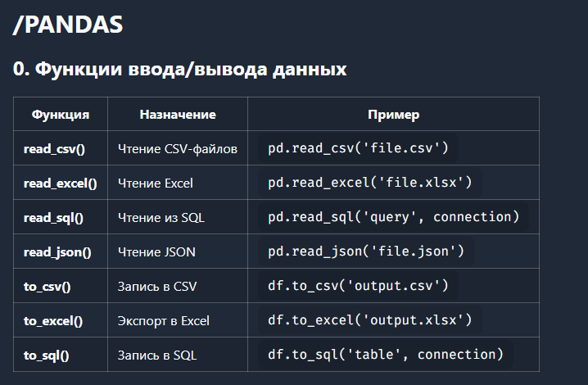Click the read_excel() function cell
The height and width of the screenshot is (385, 588).
click(61, 183)
